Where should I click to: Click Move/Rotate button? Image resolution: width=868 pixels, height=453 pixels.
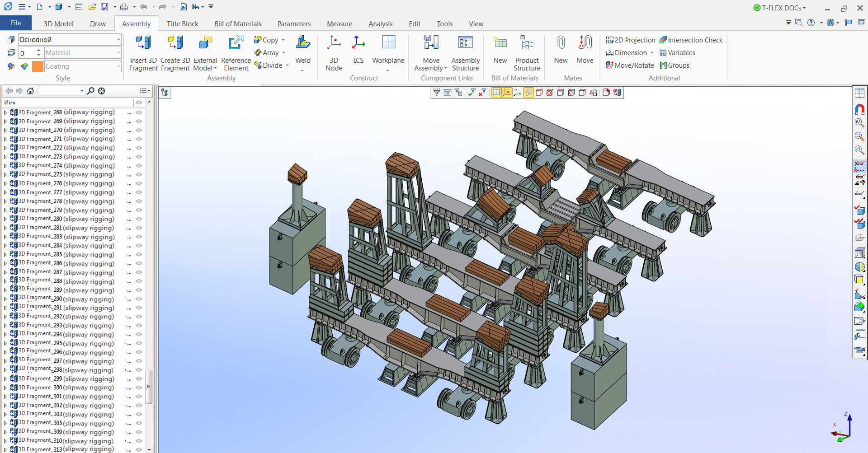[630, 65]
